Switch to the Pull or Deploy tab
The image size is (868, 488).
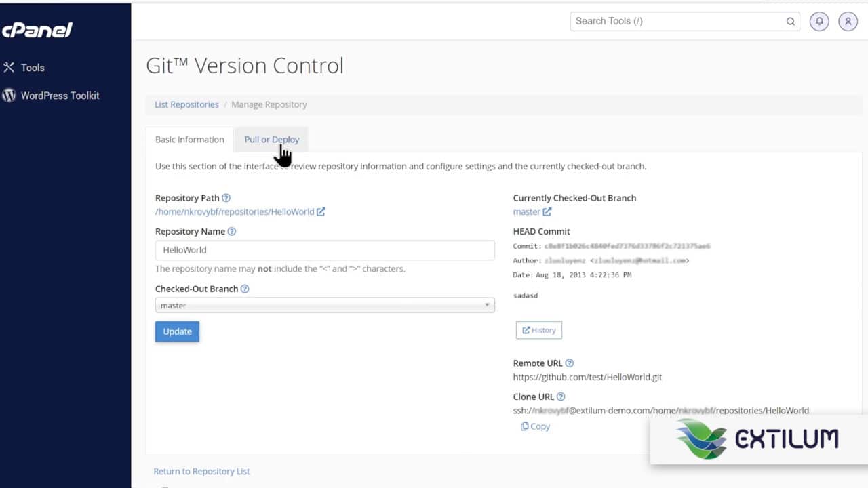point(271,139)
